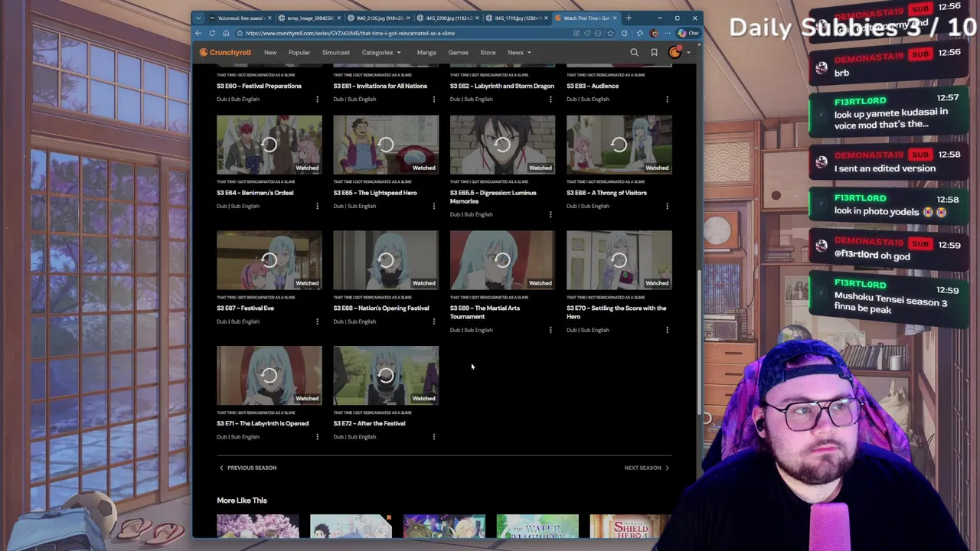Open more options for S3 E65.5 Luminus Memories
The width and height of the screenshot is (980, 551).
[x=550, y=214]
